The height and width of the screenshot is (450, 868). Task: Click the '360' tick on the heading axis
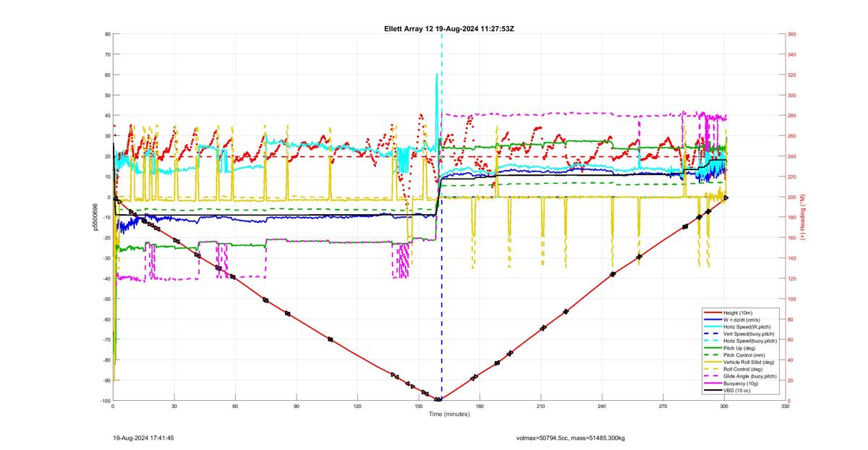[x=792, y=34]
